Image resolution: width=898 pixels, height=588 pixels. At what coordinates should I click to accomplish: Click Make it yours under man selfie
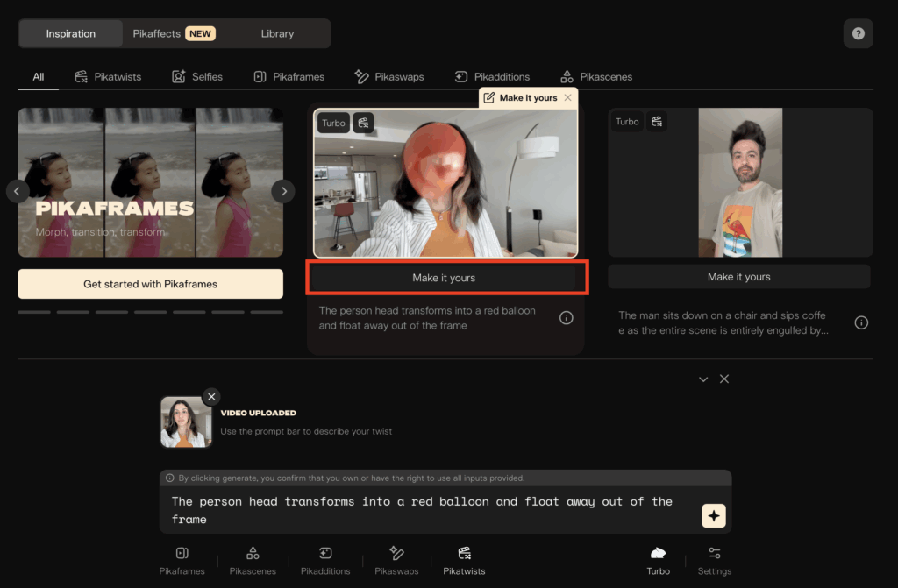tap(738, 277)
